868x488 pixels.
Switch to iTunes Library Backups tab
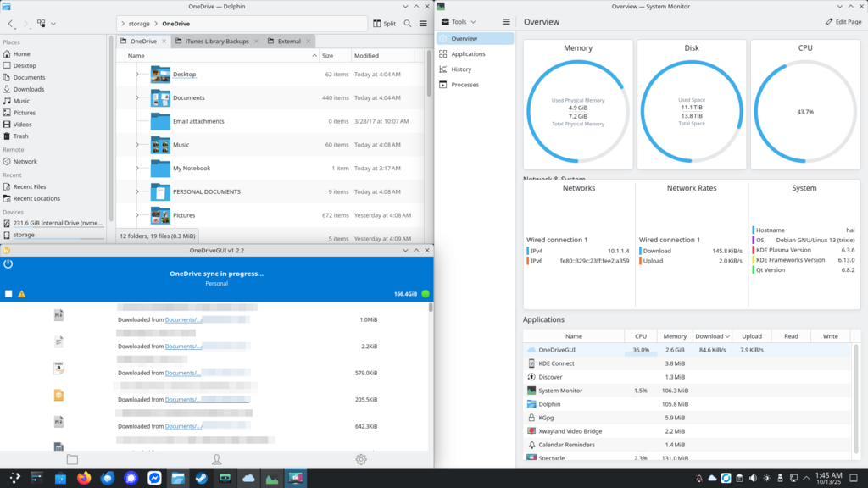(216, 41)
